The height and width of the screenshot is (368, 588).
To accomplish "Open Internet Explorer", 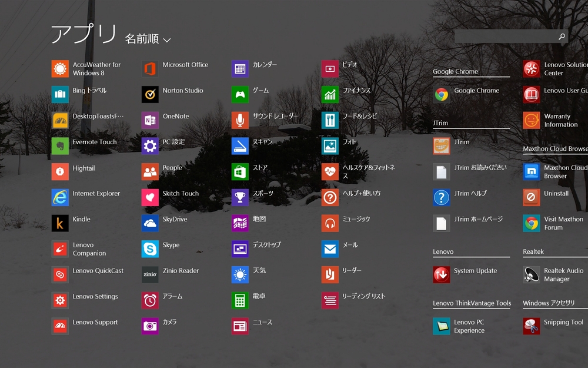I will click(x=60, y=197).
